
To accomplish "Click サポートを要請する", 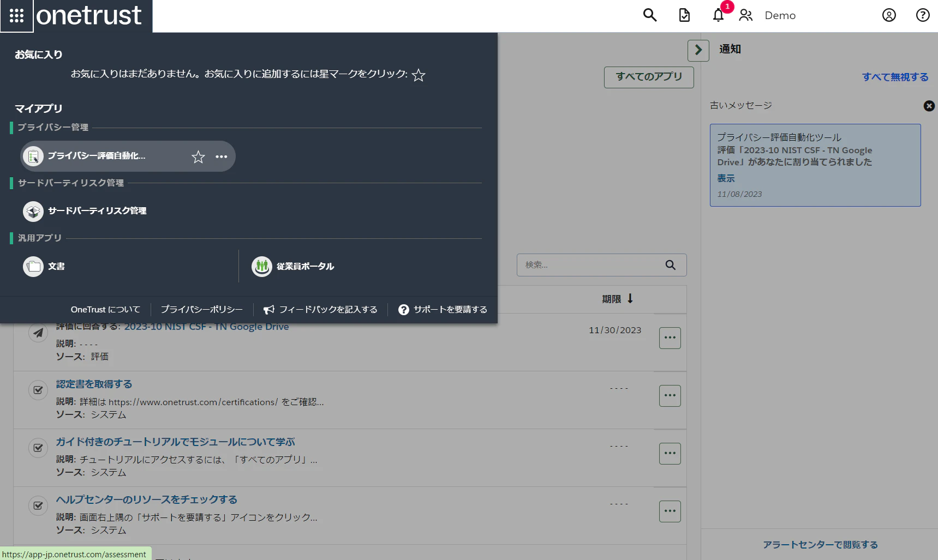I will pyautogui.click(x=443, y=310).
